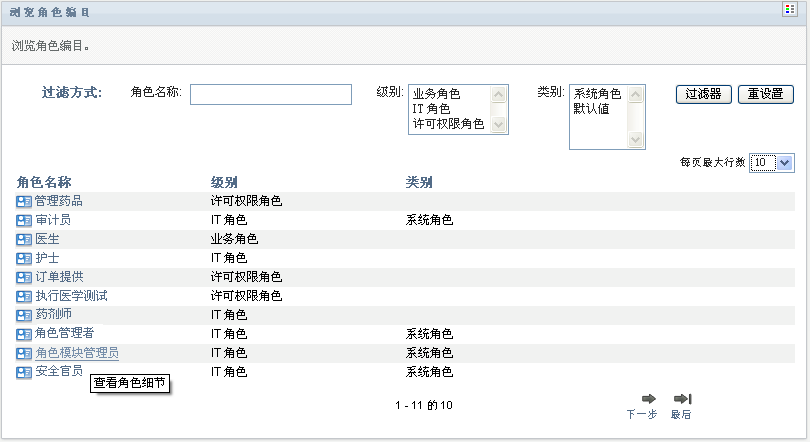Click the 重设置 reset button
Screen dimensions: 810x442
pyautogui.click(x=766, y=94)
